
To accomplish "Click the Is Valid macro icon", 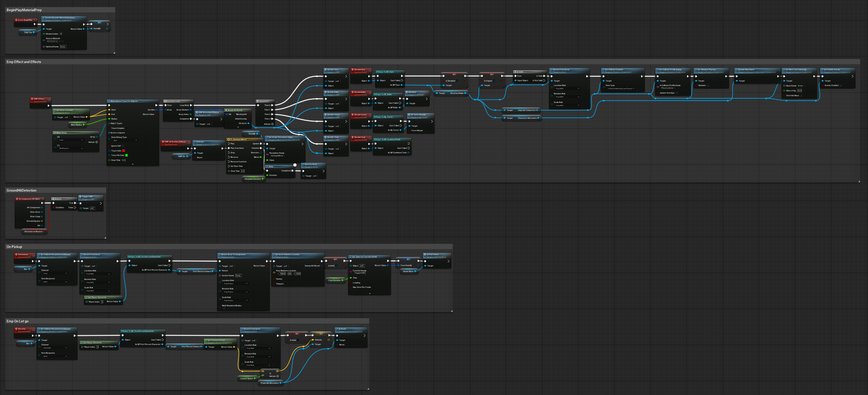I will 515,72.
